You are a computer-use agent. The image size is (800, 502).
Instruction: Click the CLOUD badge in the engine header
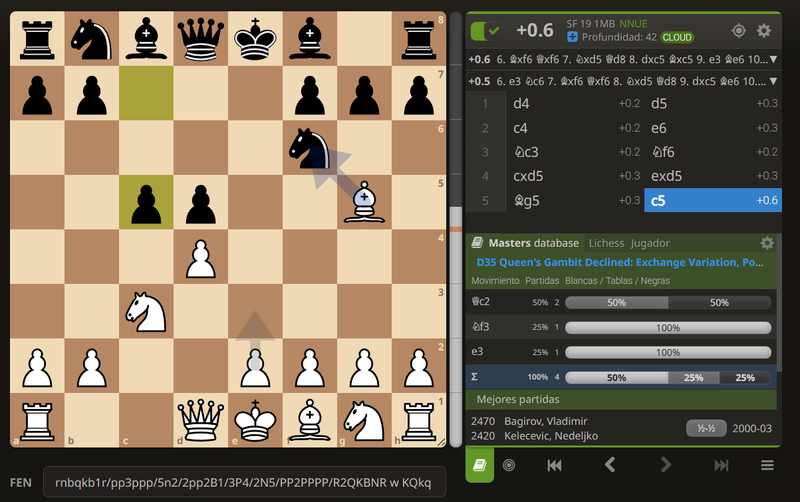pyautogui.click(x=677, y=37)
